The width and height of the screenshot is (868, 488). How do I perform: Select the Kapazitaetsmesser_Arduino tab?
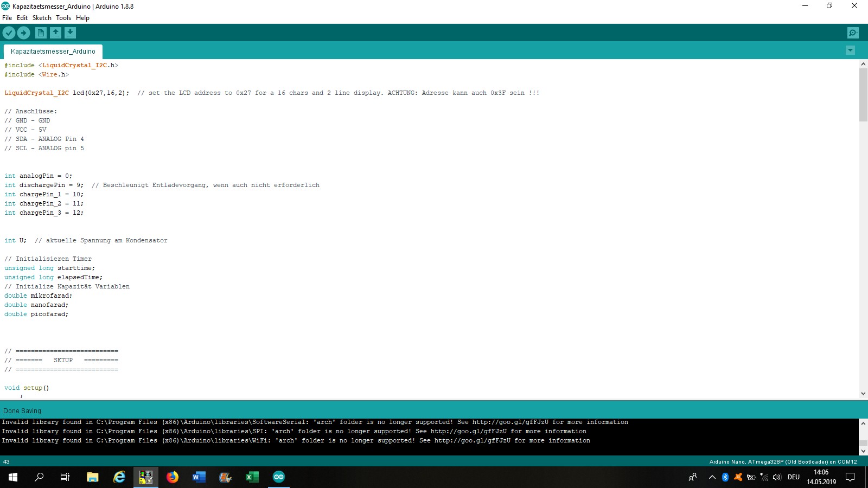pyautogui.click(x=53, y=52)
